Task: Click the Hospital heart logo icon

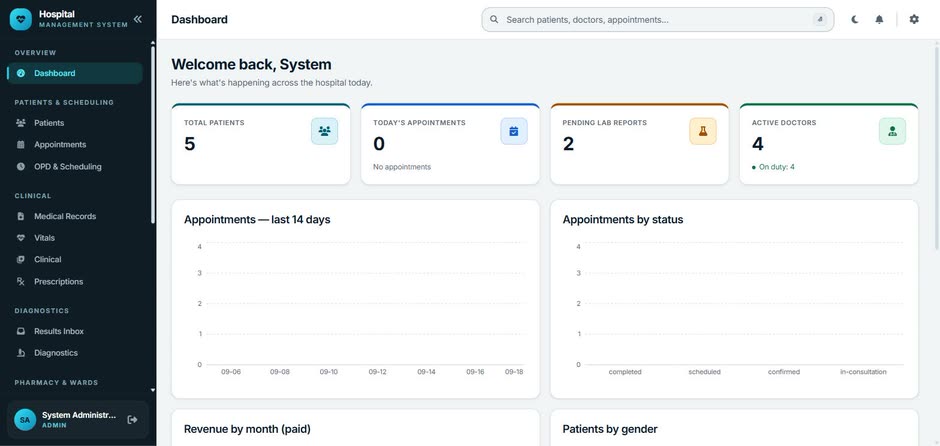Action: 21,19
